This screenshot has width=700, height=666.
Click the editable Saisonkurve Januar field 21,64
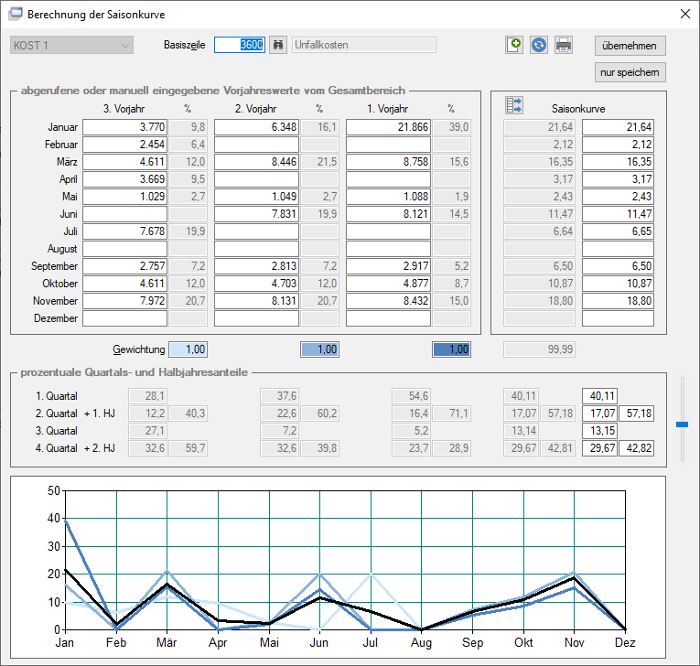click(x=618, y=127)
